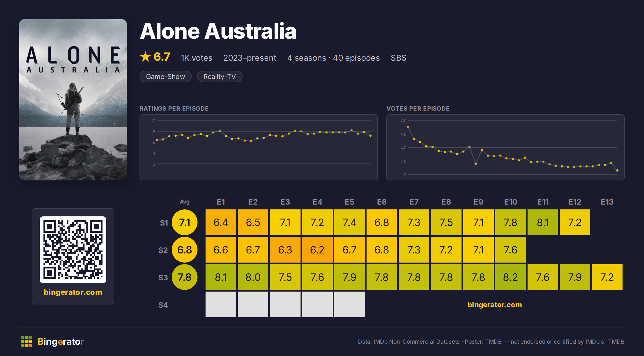The height and width of the screenshot is (356, 644).
Task: Click the E13 column header
Action: [607, 202]
